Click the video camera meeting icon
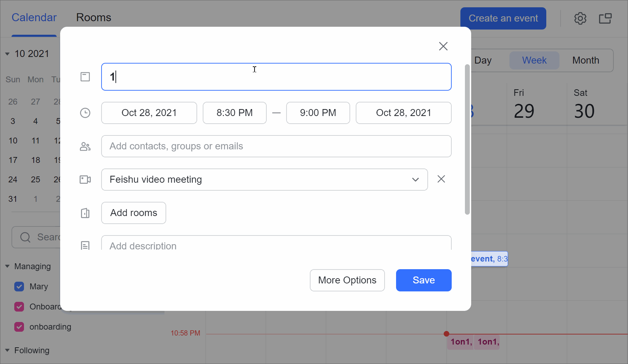The height and width of the screenshot is (364, 628). click(85, 180)
